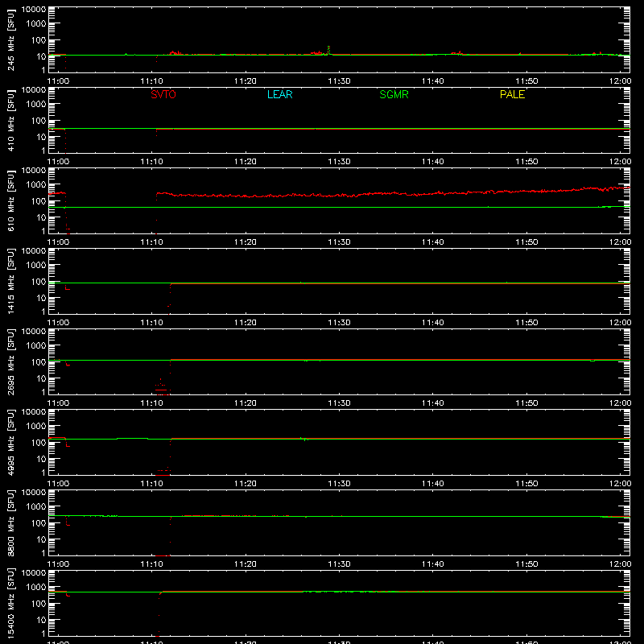This screenshot has height=644, width=644.
Task: Click the 10 tick label in 1415 MHz panel
Action: click(41, 298)
